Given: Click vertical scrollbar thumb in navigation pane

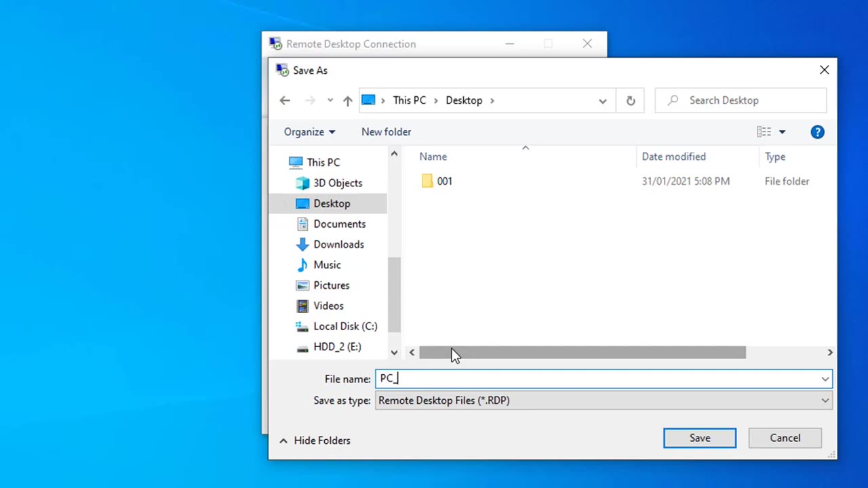Looking at the screenshot, I should pos(394,295).
